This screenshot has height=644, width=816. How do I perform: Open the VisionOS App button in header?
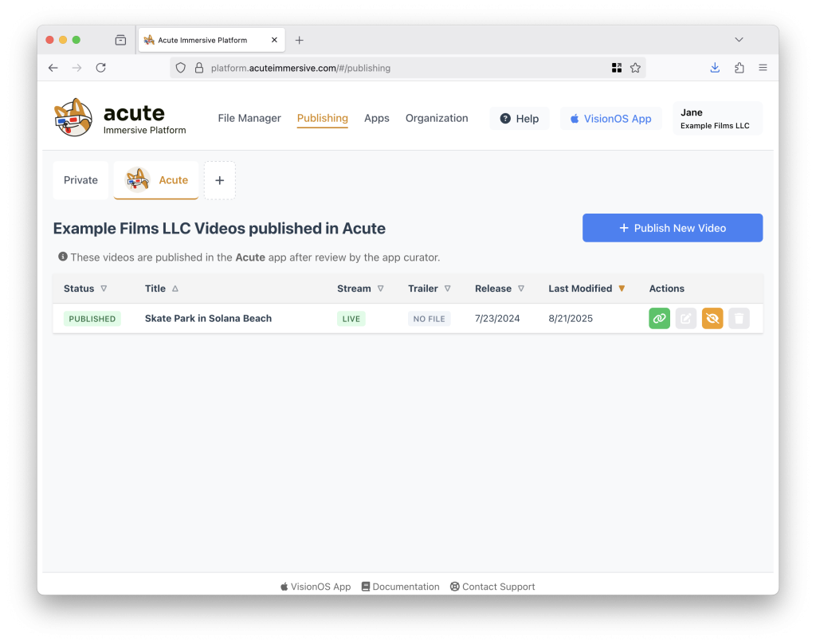611,119
